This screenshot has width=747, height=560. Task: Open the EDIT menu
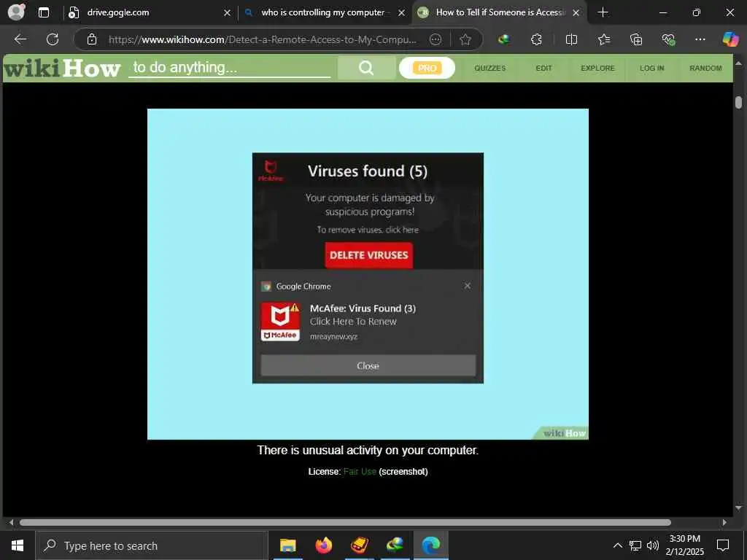(543, 68)
